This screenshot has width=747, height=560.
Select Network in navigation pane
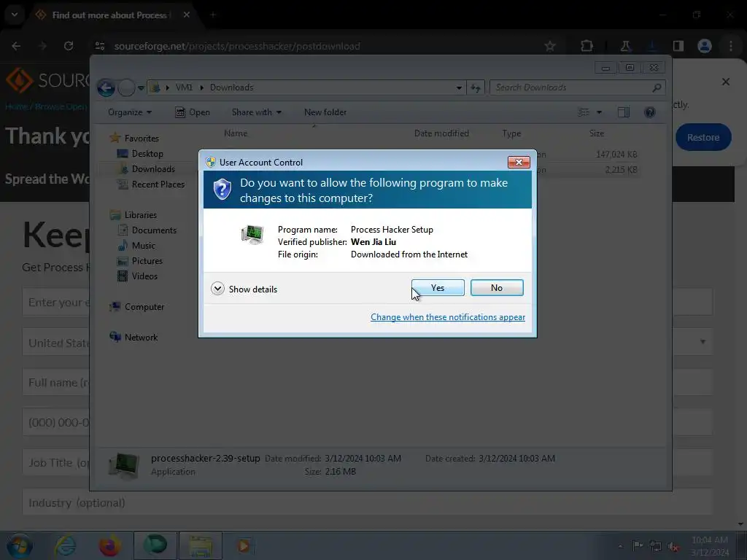pos(141,338)
